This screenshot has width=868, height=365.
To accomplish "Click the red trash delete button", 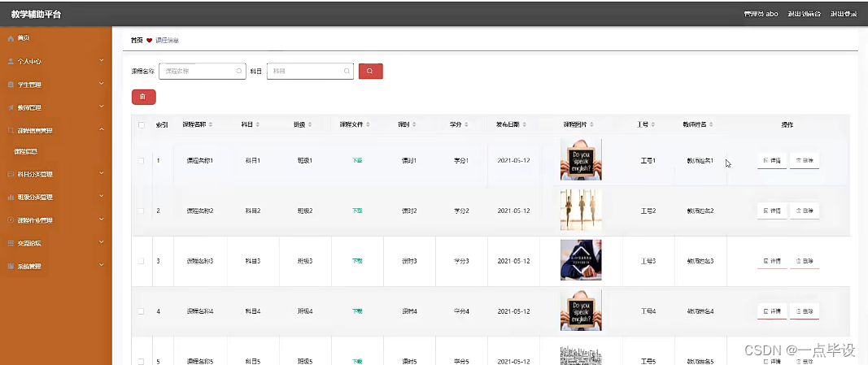I will click(x=143, y=97).
